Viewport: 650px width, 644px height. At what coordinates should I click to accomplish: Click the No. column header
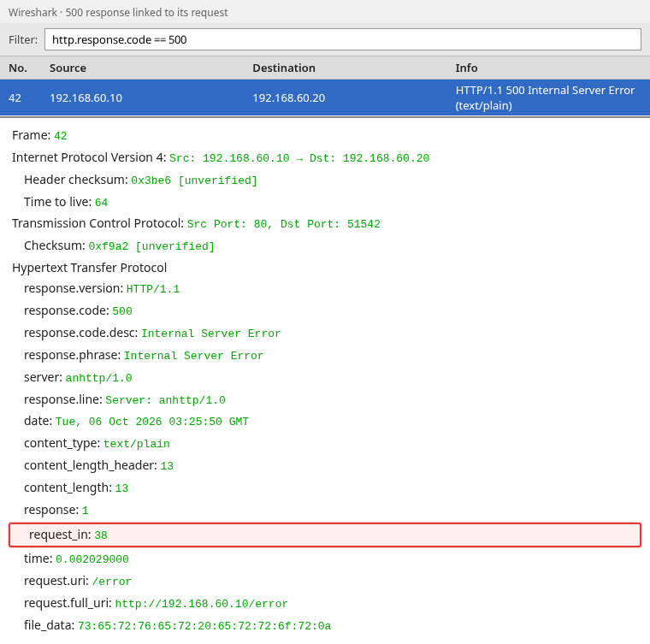(x=18, y=68)
